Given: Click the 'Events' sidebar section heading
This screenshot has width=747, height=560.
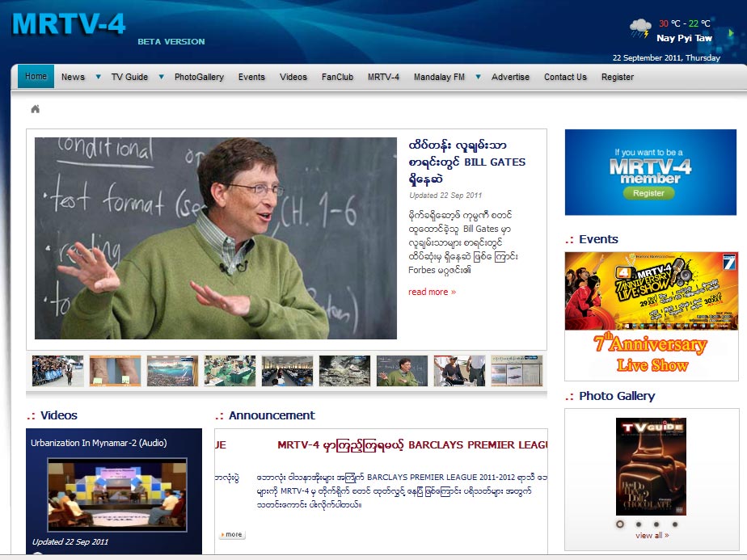Looking at the screenshot, I should tap(598, 239).
